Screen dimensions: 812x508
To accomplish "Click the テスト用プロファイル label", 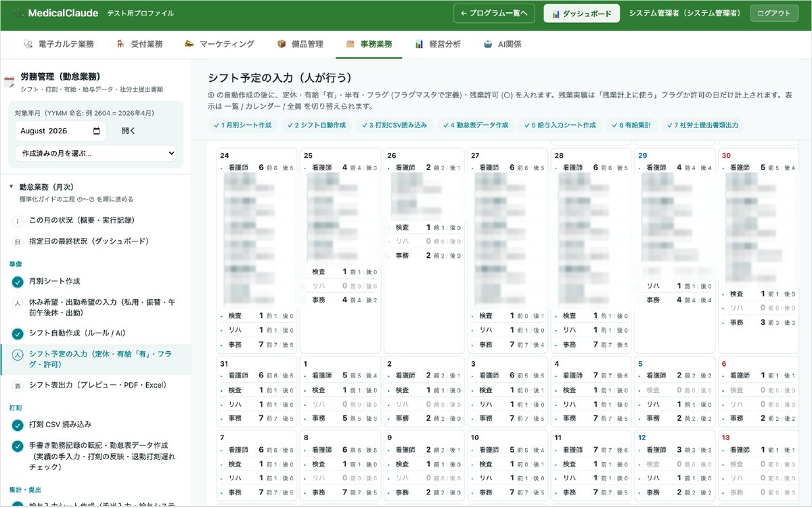I will pyautogui.click(x=140, y=14).
